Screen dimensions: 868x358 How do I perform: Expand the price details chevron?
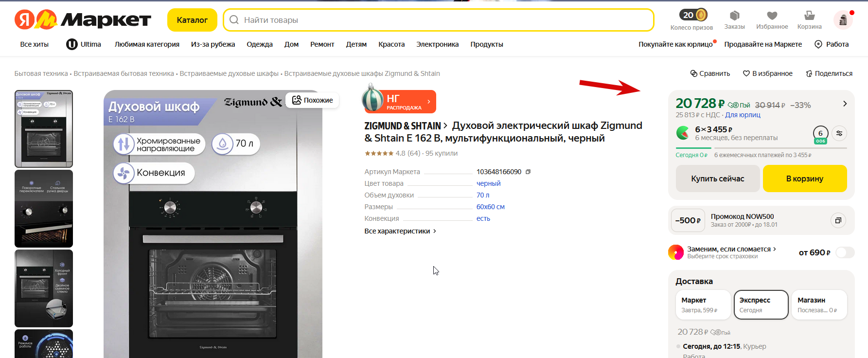pyautogui.click(x=845, y=104)
